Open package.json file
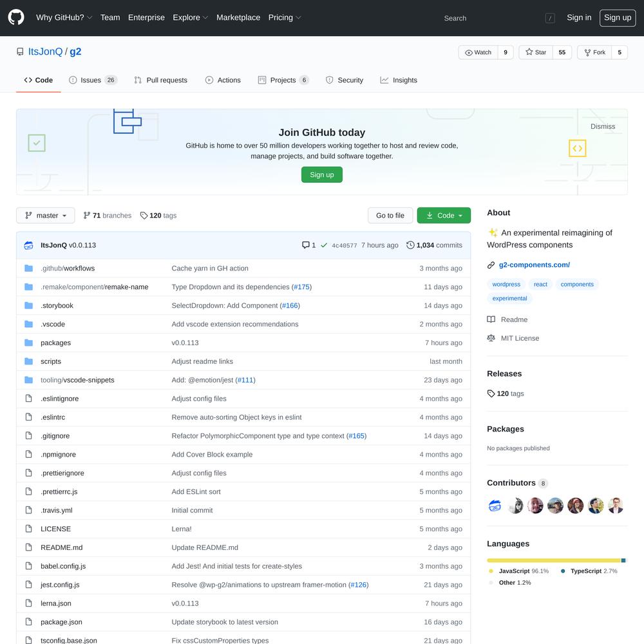This screenshot has height=644, width=644. (61, 622)
